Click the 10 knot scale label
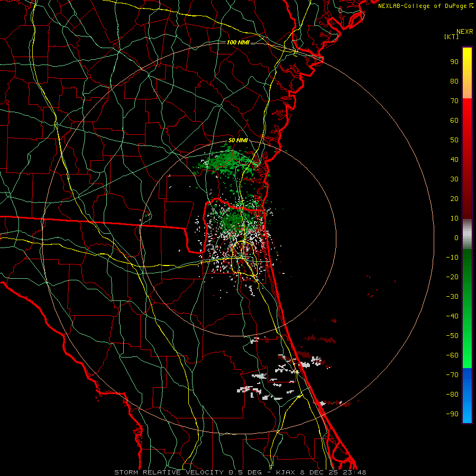Image resolution: width=476 pixels, height=476 pixels. [454, 218]
